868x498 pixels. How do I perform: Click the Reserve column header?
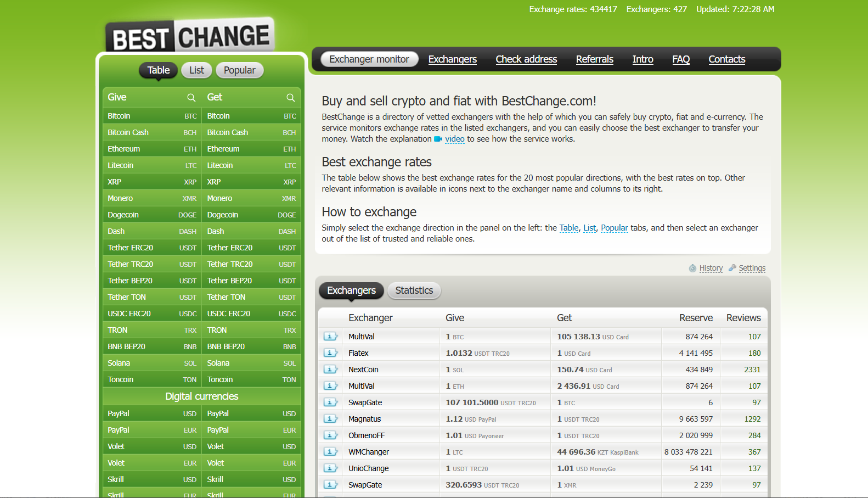pos(696,318)
